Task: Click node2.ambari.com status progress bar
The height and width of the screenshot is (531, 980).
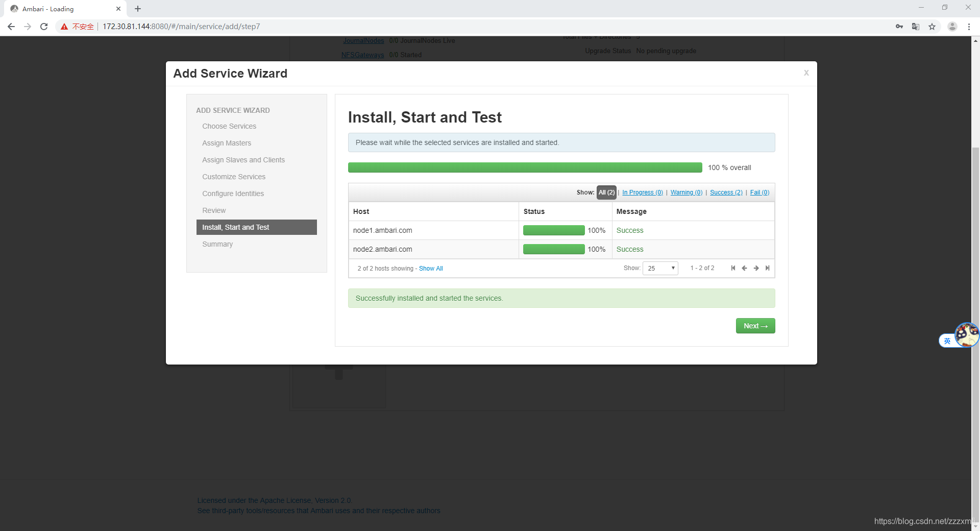Action: 554,249
